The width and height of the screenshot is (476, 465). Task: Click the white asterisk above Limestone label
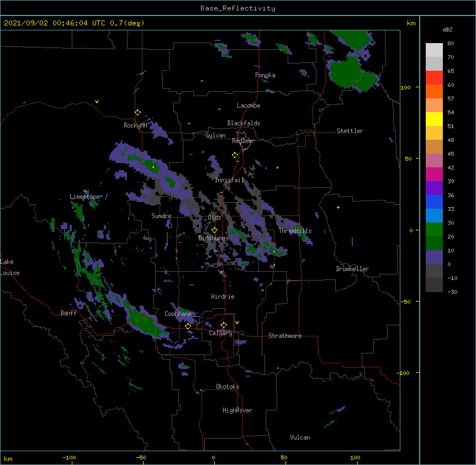85,191
